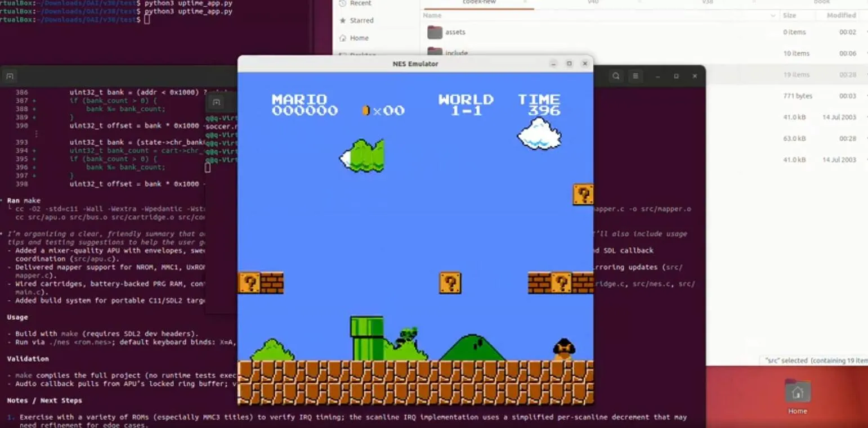The width and height of the screenshot is (868, 428).
Task: Open the terminal hamburger menu
Action: [636, 76]
